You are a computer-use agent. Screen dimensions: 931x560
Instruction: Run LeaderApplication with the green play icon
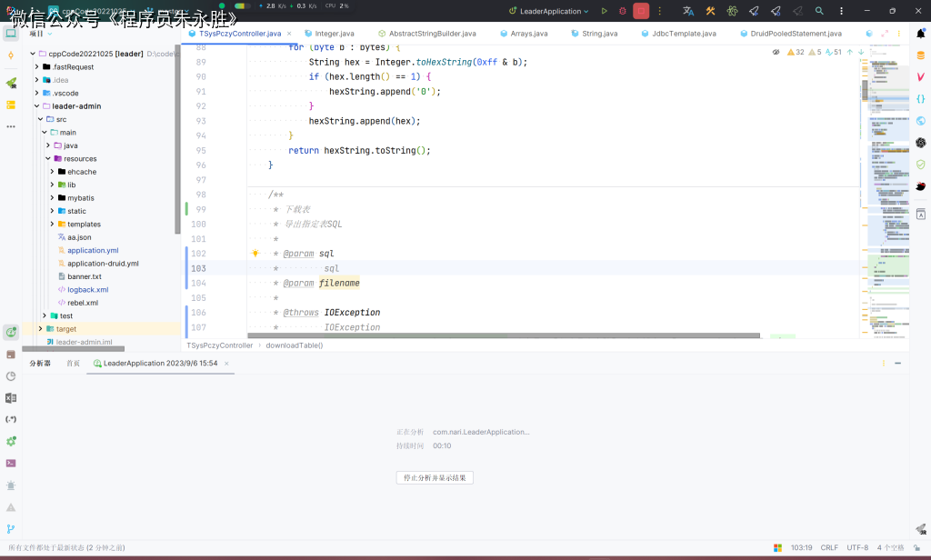tap(604, 11)
